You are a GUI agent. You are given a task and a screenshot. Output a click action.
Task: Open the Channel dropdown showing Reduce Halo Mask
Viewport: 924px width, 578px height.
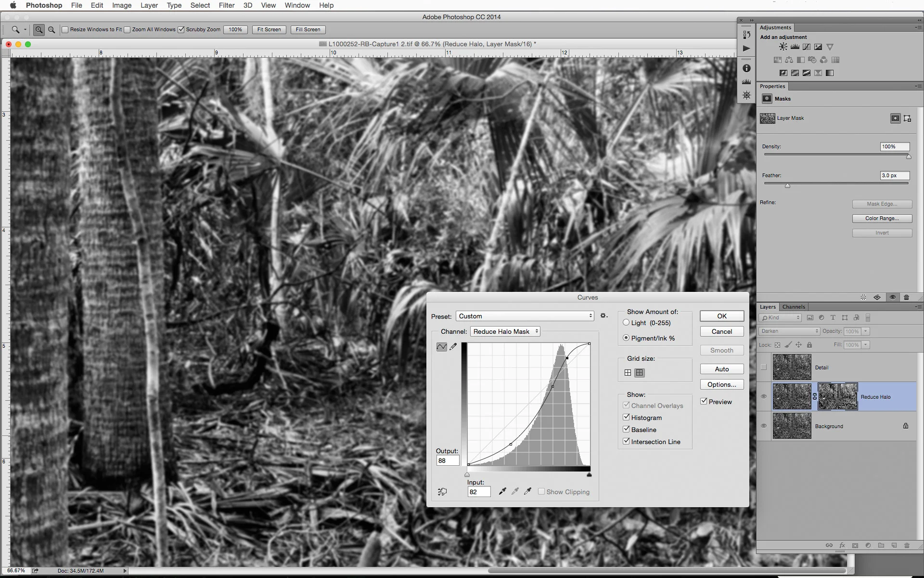click(505, 331)
